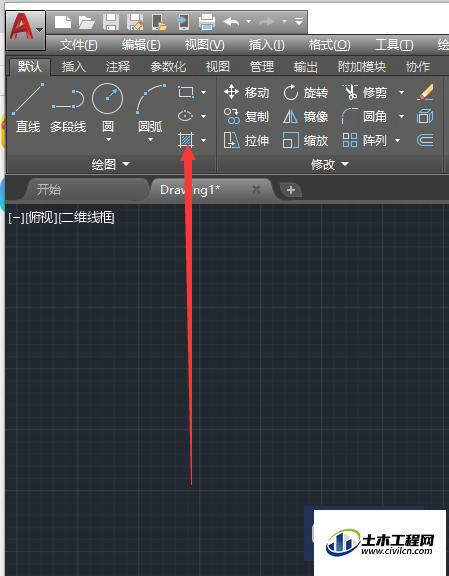The width and height of the screenshot is (449, 576).
Task: Click the Redo arrow icon
Action: click(x=267, y=22)
